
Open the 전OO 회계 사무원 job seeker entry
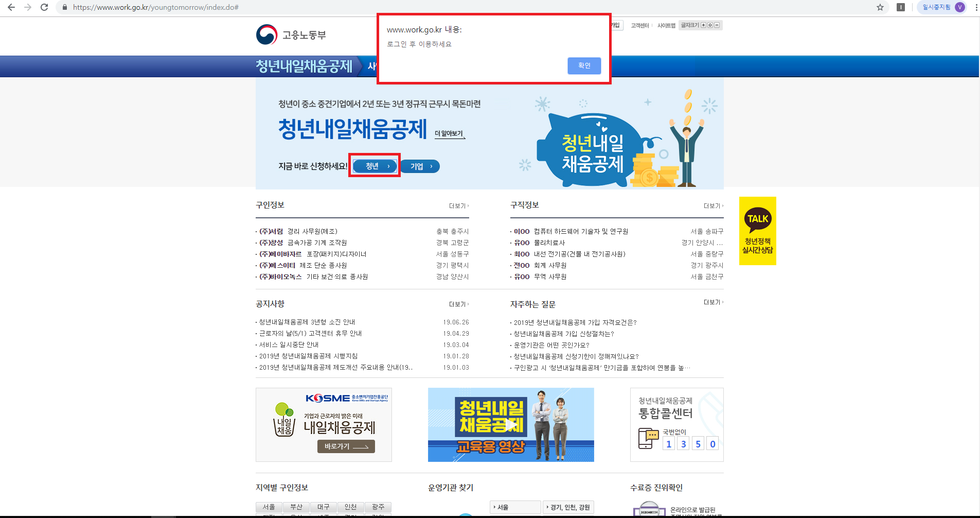click(540, 265)
